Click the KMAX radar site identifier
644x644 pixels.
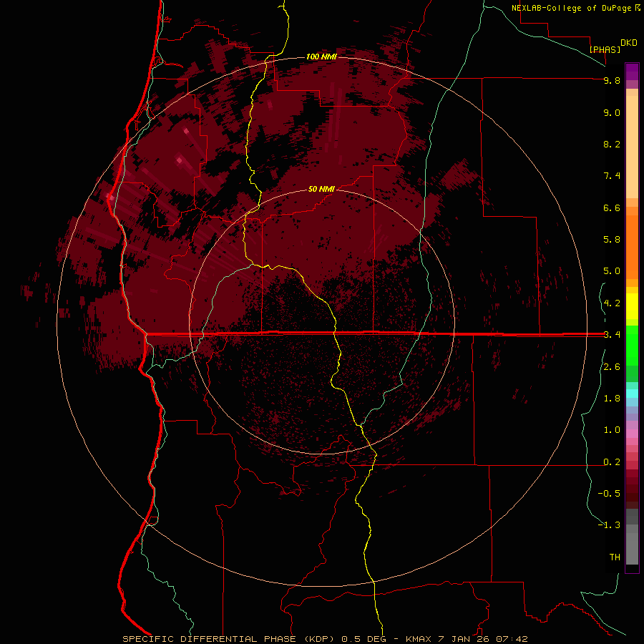(x=419, y=639)
